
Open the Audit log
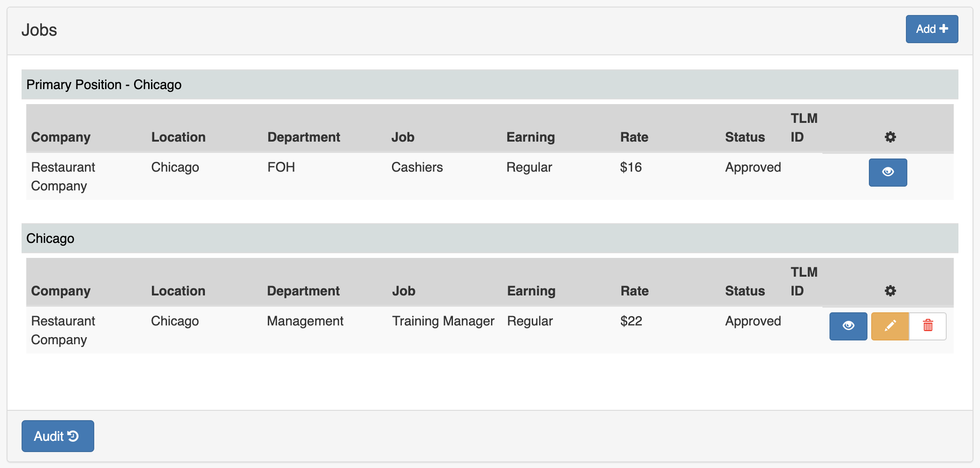(x=57, y=436)
